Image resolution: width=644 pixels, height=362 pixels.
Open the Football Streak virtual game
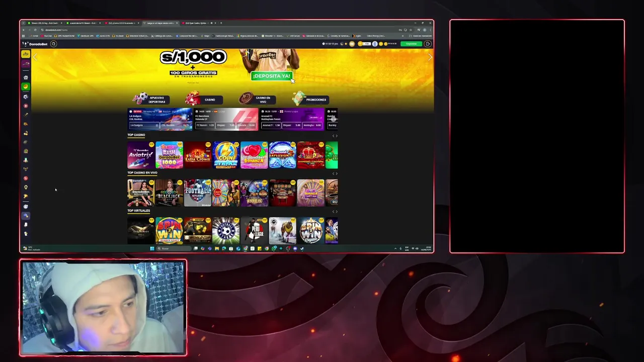point(225,230)
